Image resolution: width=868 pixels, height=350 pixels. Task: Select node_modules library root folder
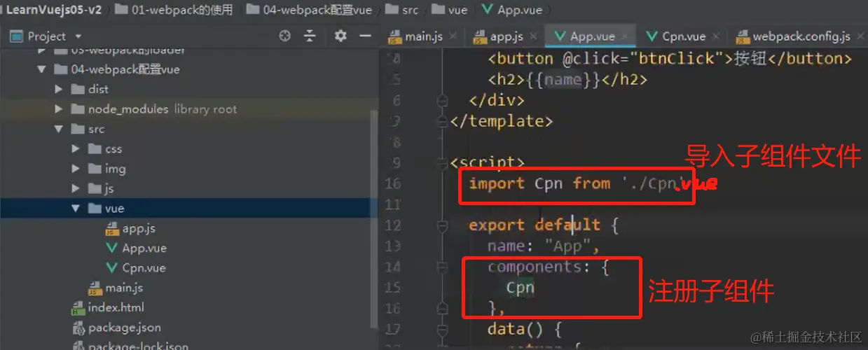point(154,109)
